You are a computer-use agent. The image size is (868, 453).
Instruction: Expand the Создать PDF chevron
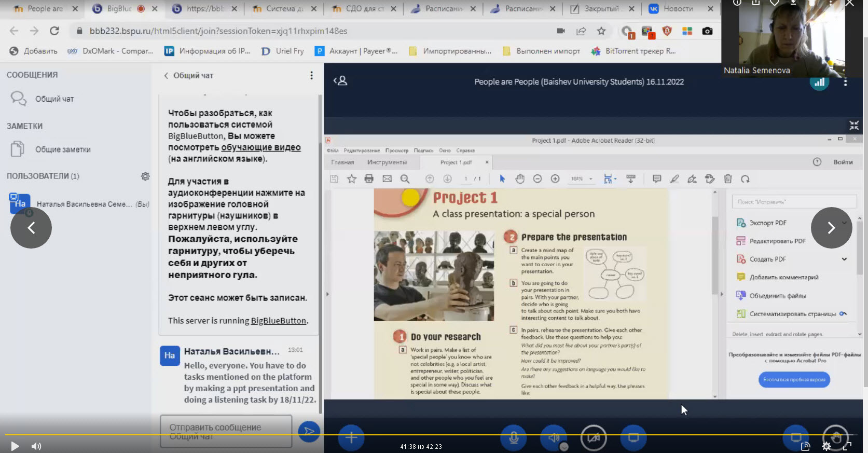tap(844, 259)
